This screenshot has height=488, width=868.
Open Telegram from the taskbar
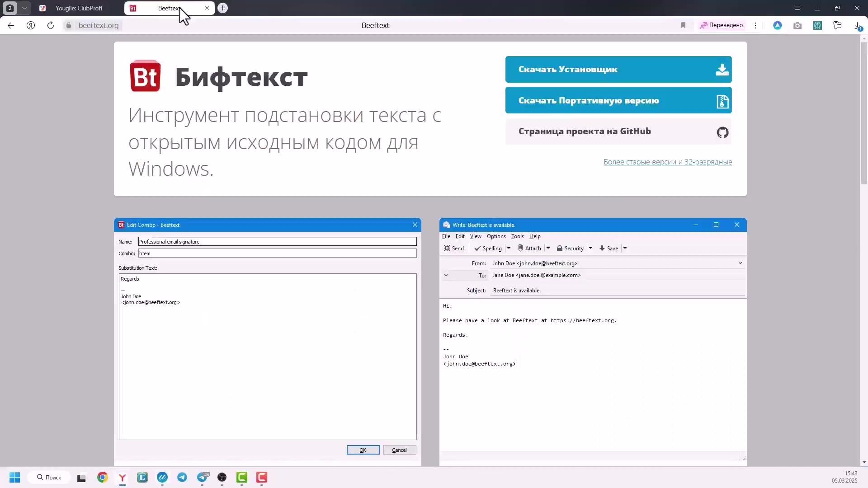182,477
